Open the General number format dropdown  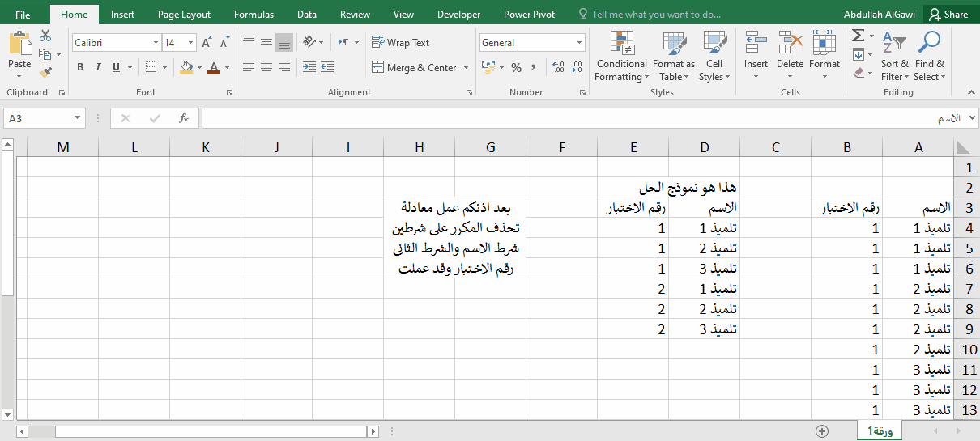click(x=580, y=43)
